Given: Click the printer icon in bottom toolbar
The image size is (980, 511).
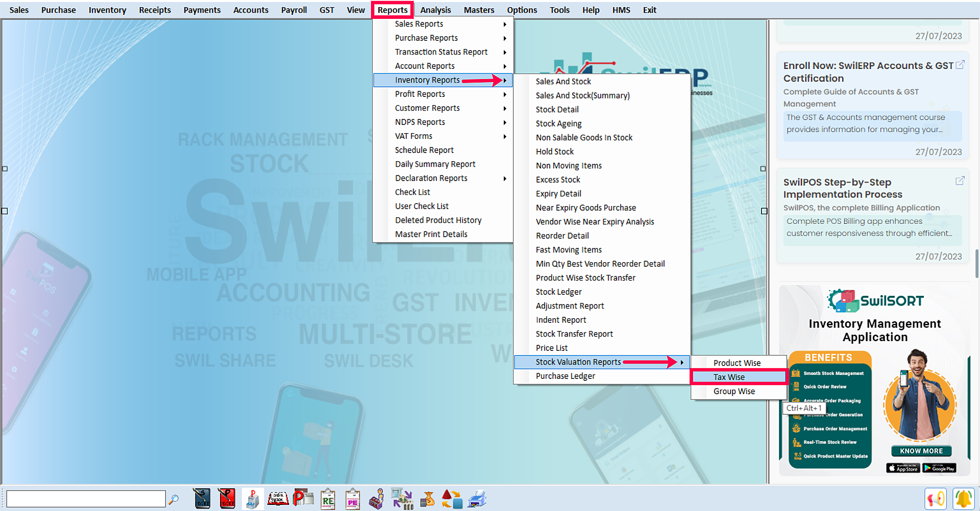Looking at the screenshot, I should pos(477,499).
